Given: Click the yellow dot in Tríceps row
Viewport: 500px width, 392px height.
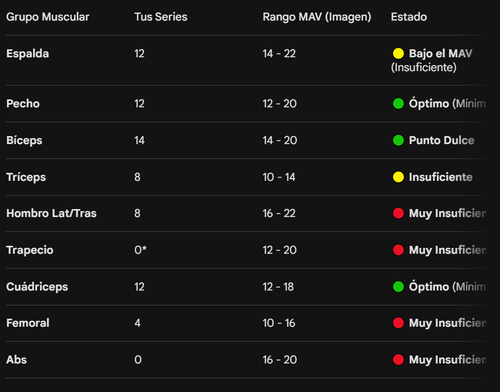Looking at the screenshot, I should [x=398, y=177].
